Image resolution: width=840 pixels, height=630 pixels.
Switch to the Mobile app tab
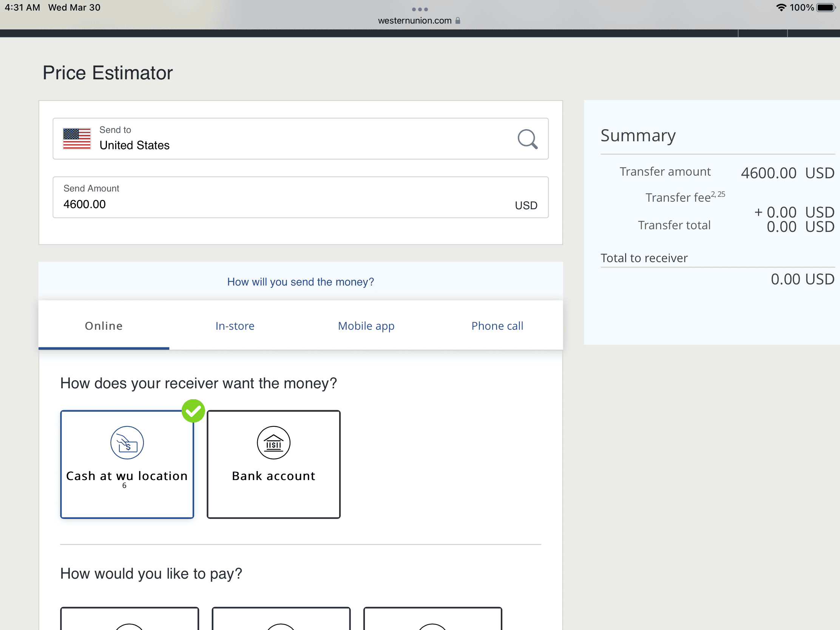click(x=366, y=326)
